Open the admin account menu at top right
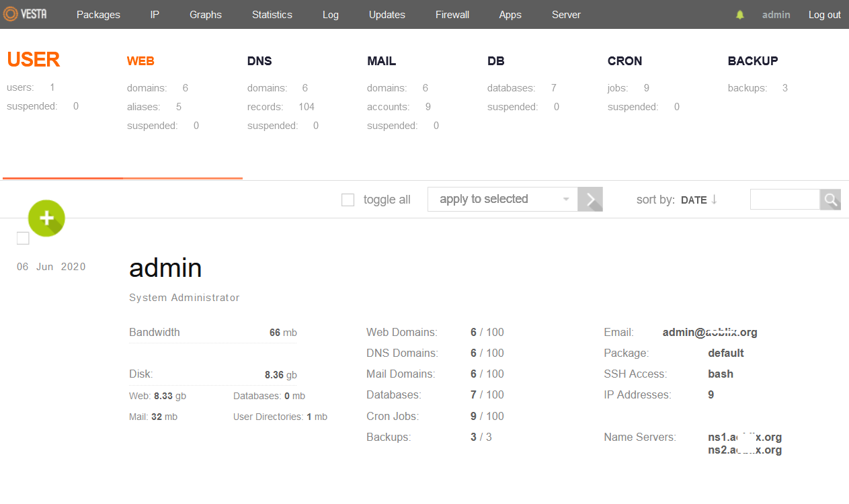 (x=776, y=14)
